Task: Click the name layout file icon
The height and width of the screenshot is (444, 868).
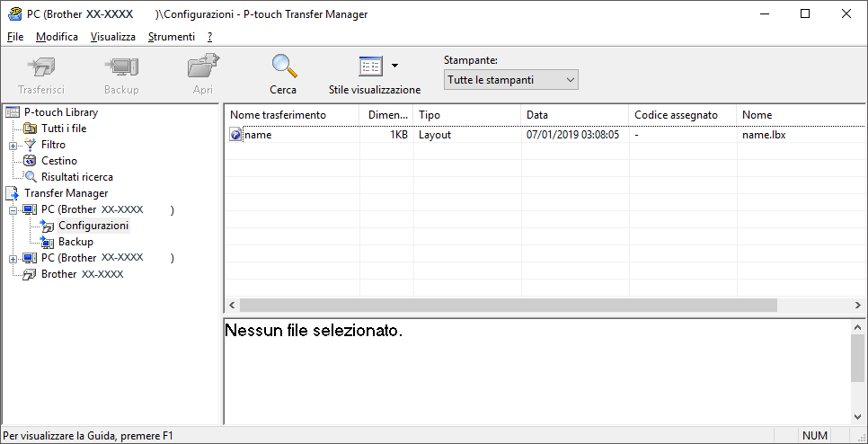Action: tap(235, 135)
